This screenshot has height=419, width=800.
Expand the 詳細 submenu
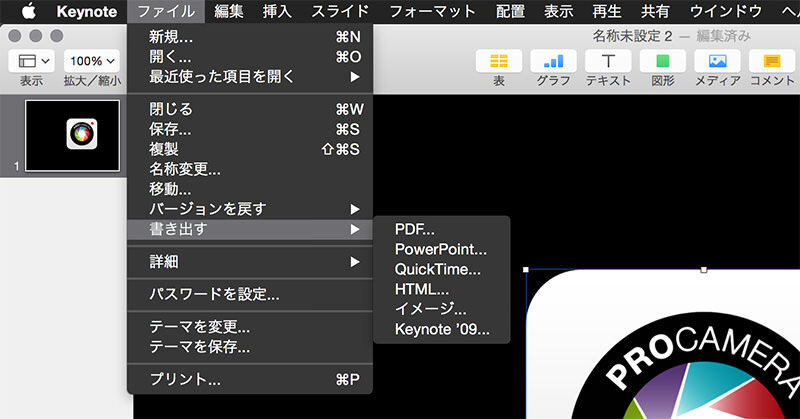(250, 262)
